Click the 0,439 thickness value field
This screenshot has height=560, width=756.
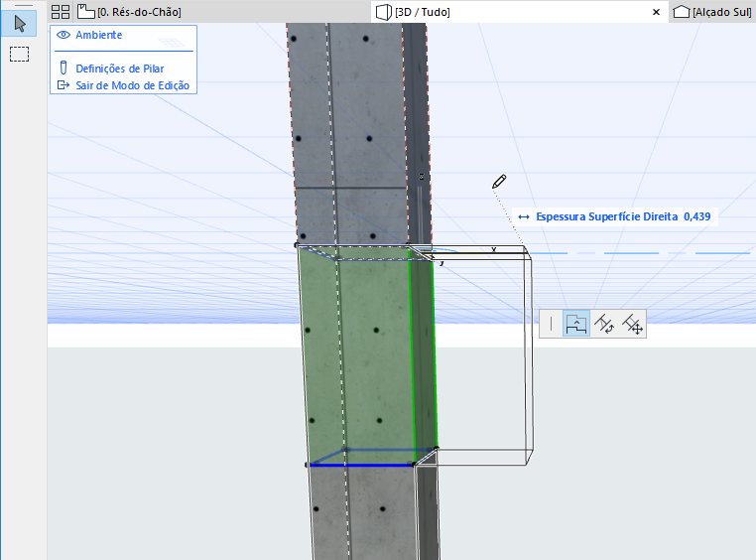pyautogui.click(x=696, y=215)
